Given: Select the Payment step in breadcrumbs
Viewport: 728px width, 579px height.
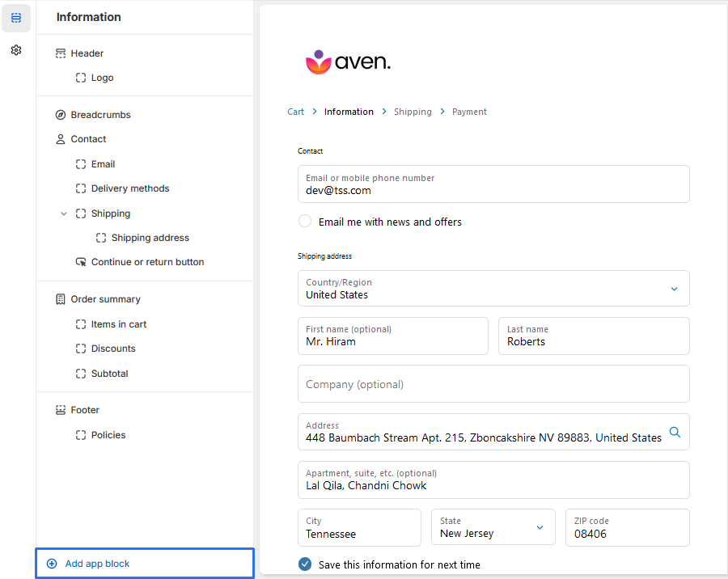Looking at the screenshot, I should click(469, 112).
